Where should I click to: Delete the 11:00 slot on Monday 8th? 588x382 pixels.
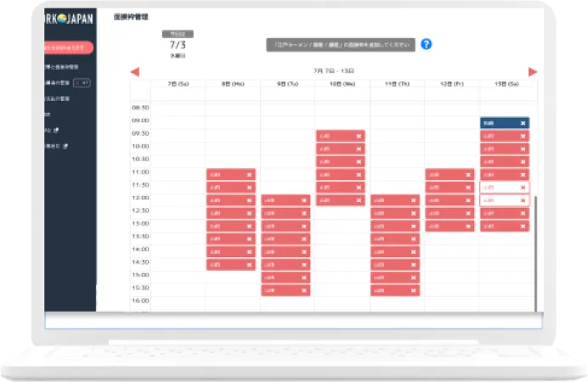click(x=249, y=175)
